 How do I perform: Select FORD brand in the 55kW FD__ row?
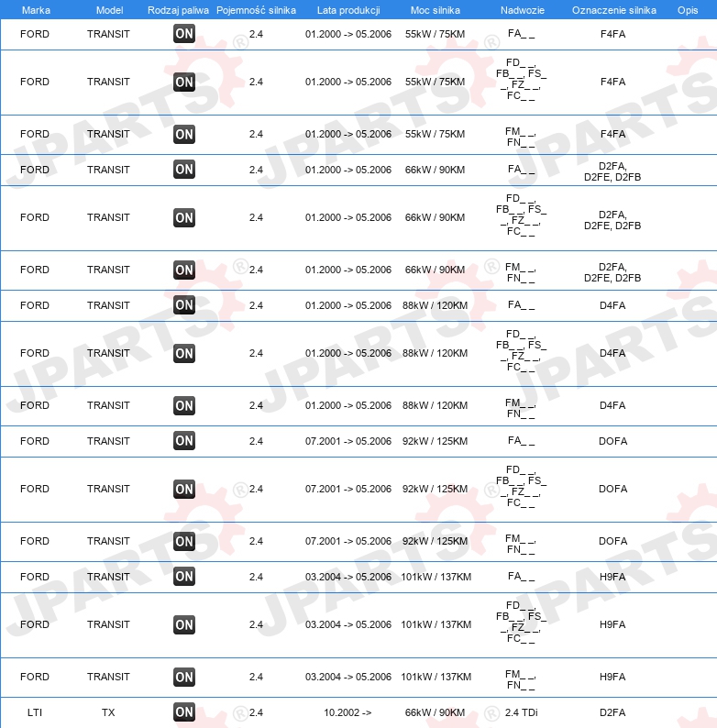[x=35, y=82]
